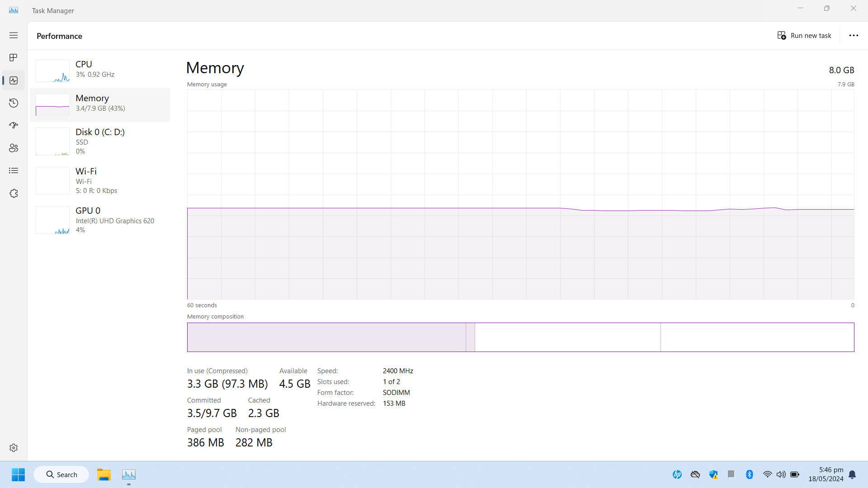Screen dimensions: 868x488
Task: Select the GPU 0 performance entry
Action: click(100, 220)
